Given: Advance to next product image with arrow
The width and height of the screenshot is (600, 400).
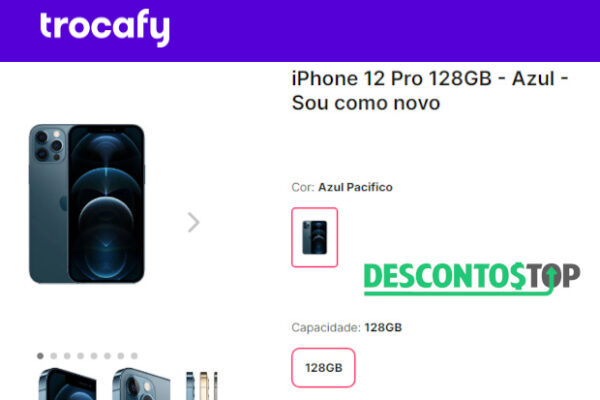Looking at the screenshot, I should [x=194, y=222].
